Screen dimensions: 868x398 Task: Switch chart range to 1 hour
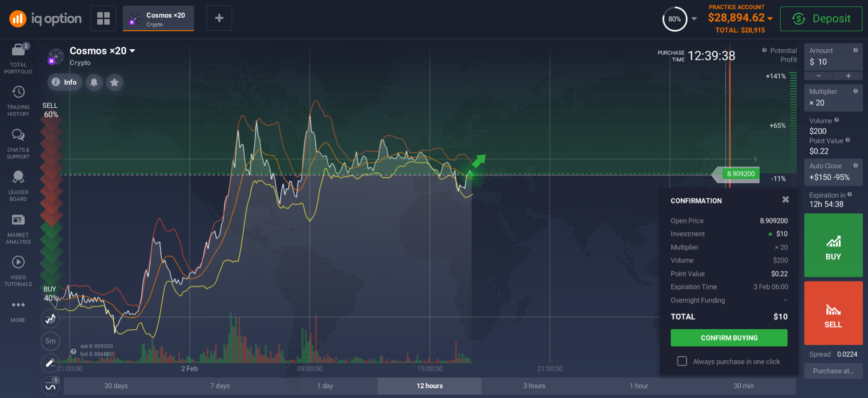[x=639, y=386]
